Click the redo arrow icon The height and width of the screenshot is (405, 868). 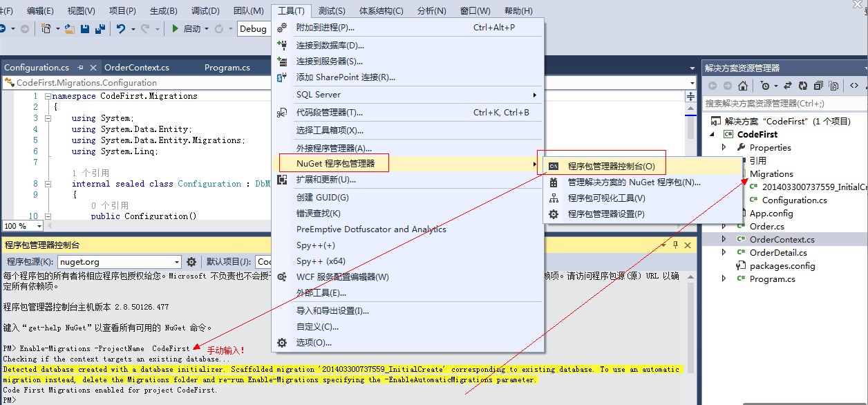pyautogui.click(x=145, y=28)
